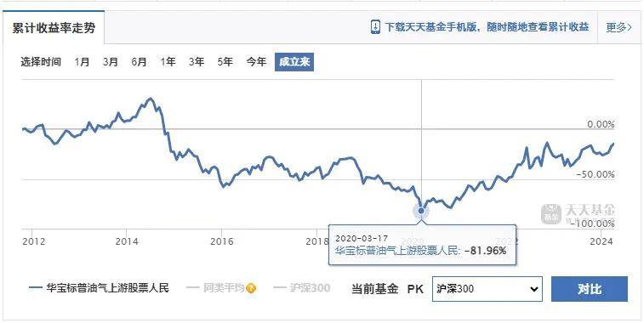644x323 pixels.
Task: Toggle the 华宝标普油气上游股票人民 legend line
Action: pos(100,288)
